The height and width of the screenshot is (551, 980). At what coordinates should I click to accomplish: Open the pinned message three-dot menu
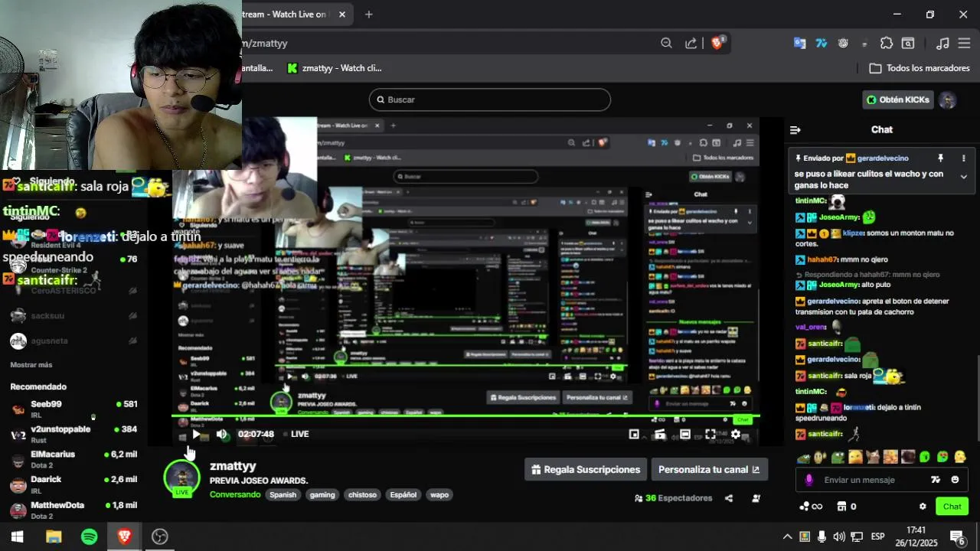tap(963, 158)
